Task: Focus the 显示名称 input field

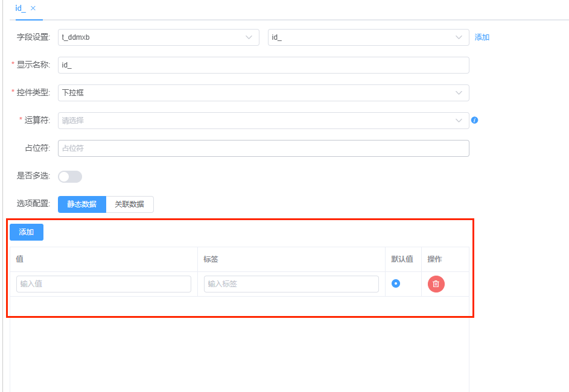Action: point(263,65)
